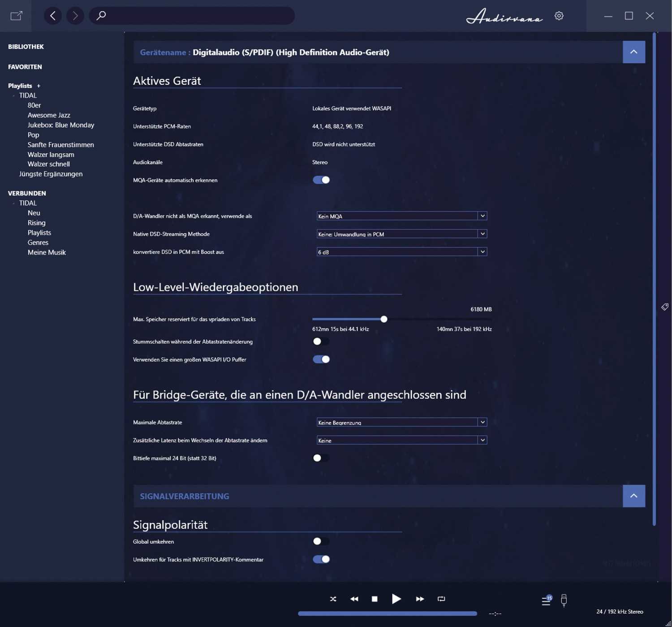Disable großen WASAPI I/O Puffer
The height and width of the screenshot is (627, 672).
pos(321,359)
